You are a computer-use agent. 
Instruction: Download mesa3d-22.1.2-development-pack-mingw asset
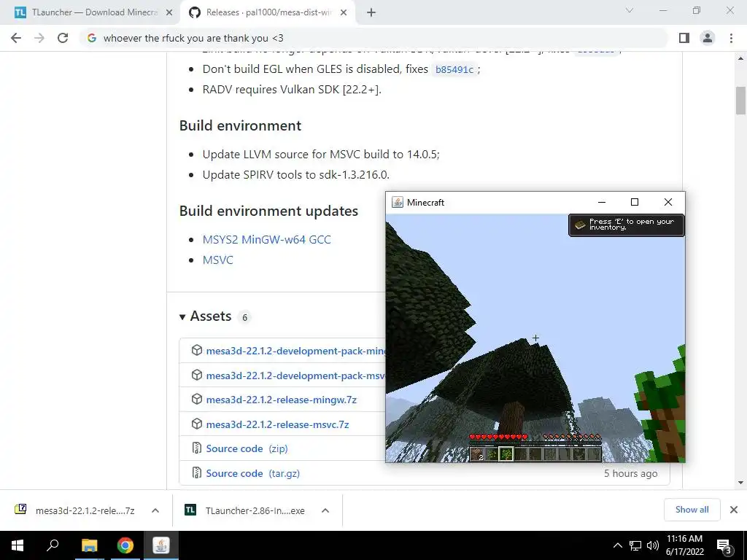click(295, 351)
